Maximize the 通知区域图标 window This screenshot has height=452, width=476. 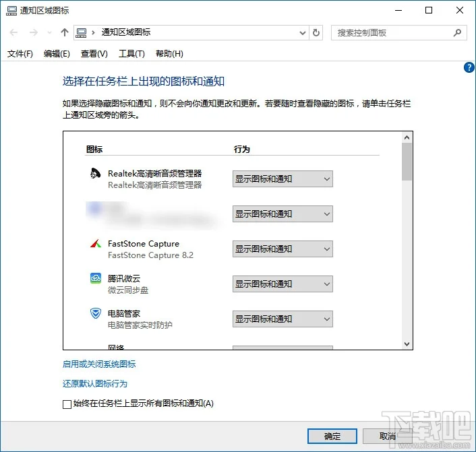[429, 10]
